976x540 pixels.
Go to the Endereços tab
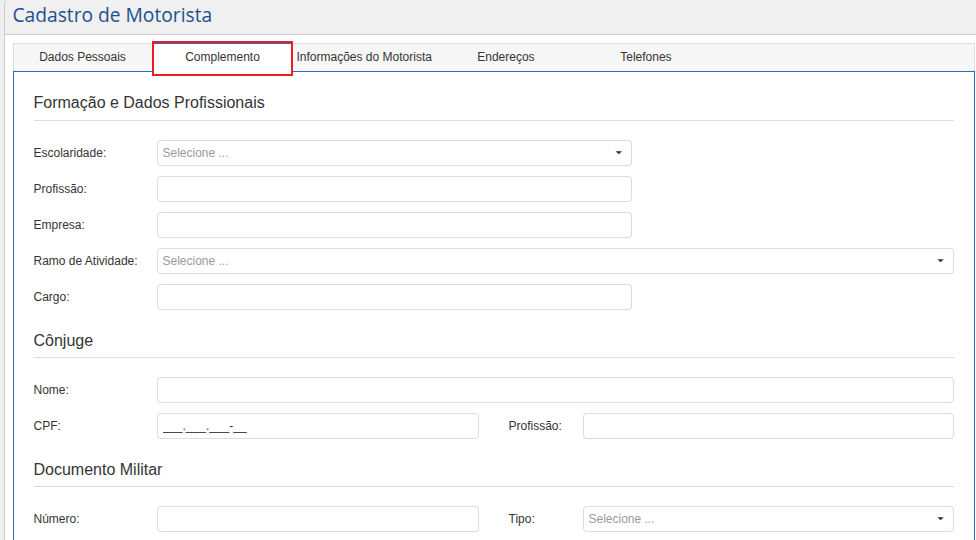coord(505,57)
